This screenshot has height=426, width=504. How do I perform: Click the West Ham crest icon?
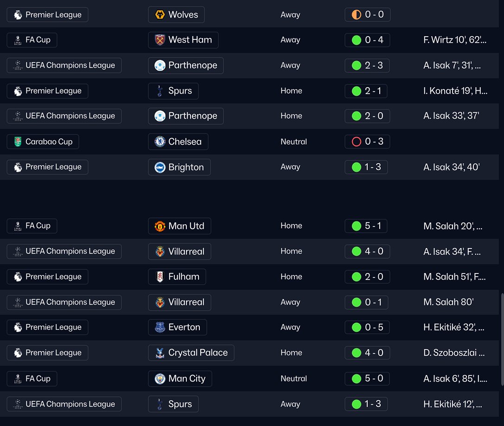[160, 40]
